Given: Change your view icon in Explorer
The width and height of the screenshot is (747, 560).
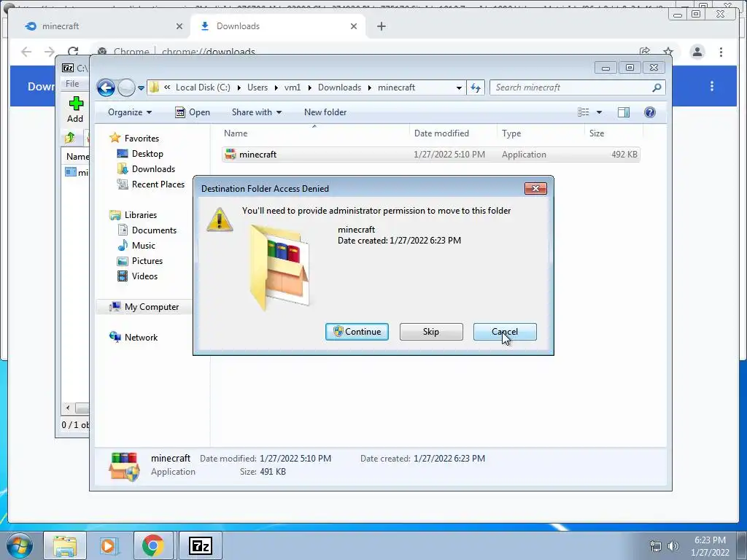Looking at the screenshot, I should click(584, 112).
